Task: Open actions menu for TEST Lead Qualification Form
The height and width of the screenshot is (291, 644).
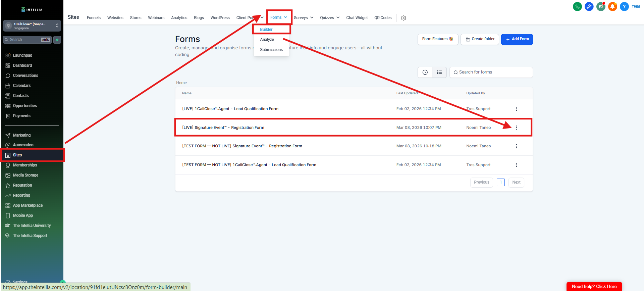Action: pos(517,165)
